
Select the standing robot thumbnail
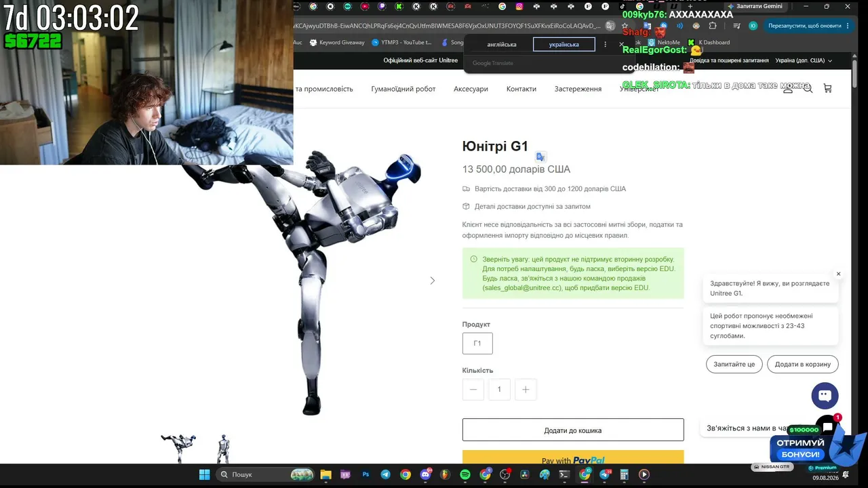click(x=223, y=448)
